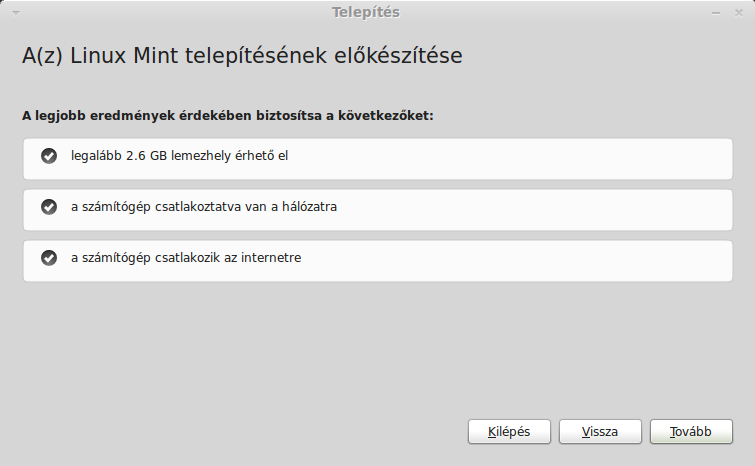
Task: Click the bold 'A legjobb eredmények érdekében' subtitle
Action: click(227, 116)
